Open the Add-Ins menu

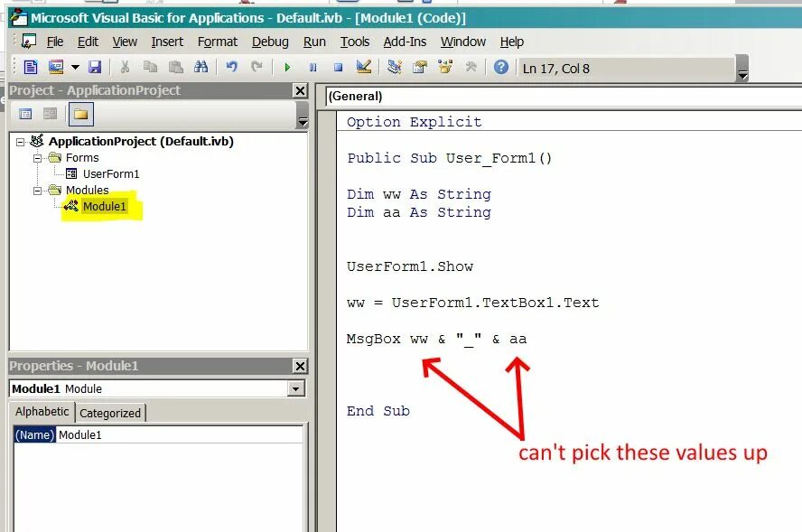coord(405,42)
